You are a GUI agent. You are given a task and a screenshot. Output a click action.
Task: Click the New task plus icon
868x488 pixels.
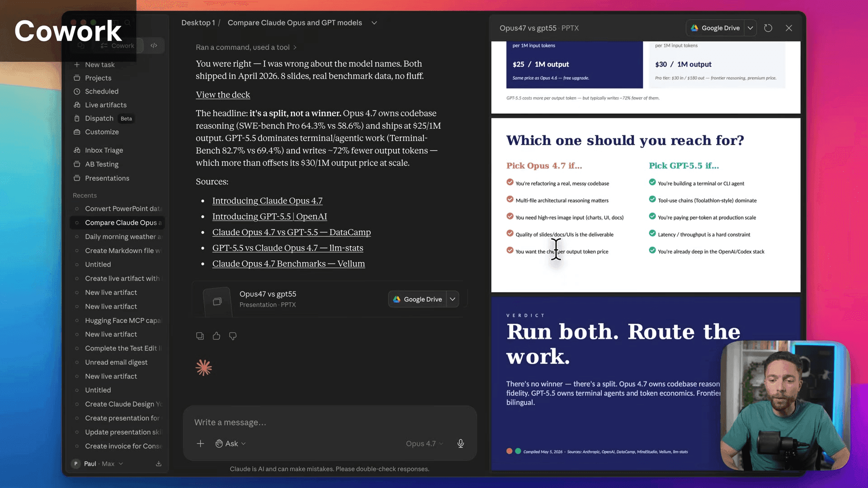(x=77, y=65)
